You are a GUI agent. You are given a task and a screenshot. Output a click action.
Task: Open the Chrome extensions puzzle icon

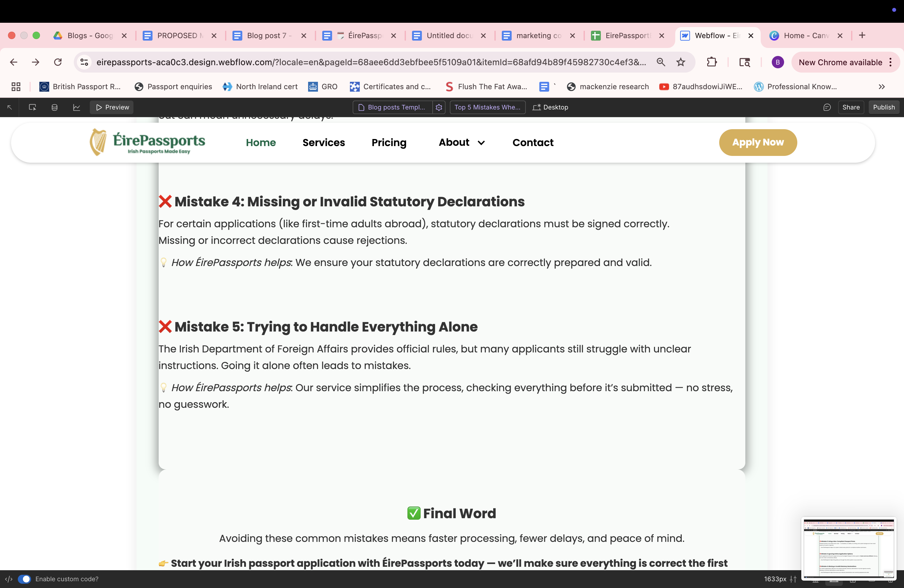click(x=712, y=62)
